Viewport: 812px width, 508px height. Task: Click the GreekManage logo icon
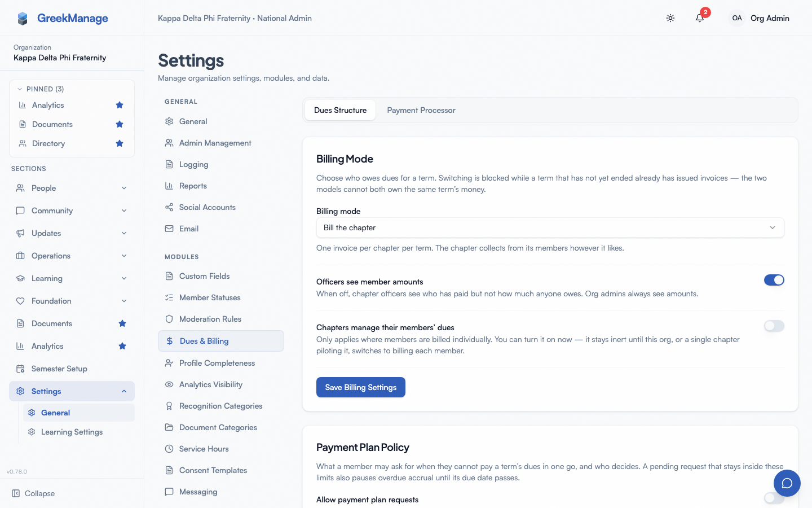click(x=23, y=19)
